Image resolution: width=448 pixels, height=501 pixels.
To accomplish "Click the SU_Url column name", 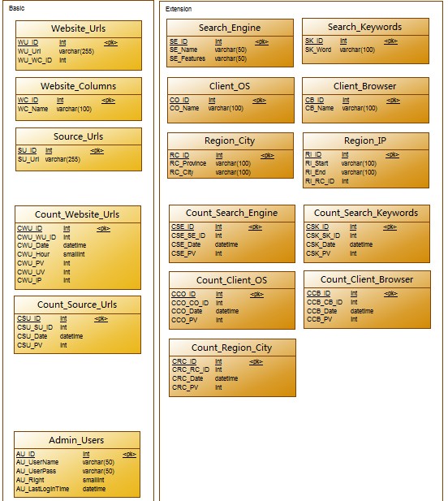I will coord(28,159).
